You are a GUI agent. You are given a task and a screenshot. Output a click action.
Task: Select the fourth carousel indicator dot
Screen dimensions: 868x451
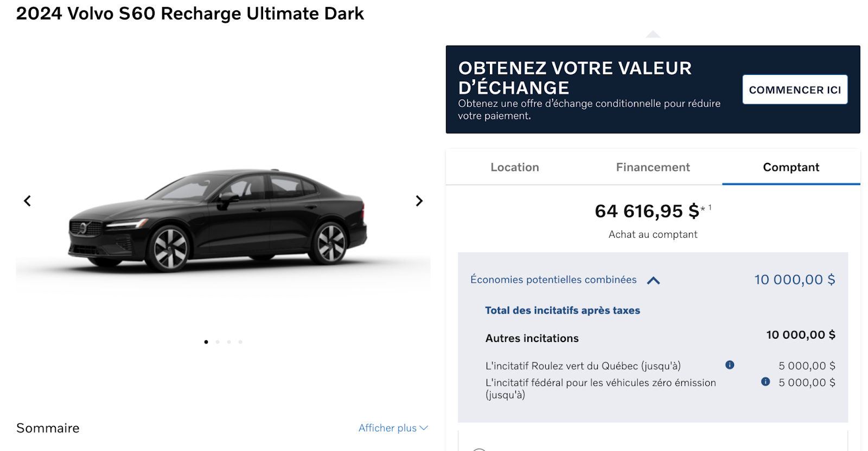(x=240, y=342)
